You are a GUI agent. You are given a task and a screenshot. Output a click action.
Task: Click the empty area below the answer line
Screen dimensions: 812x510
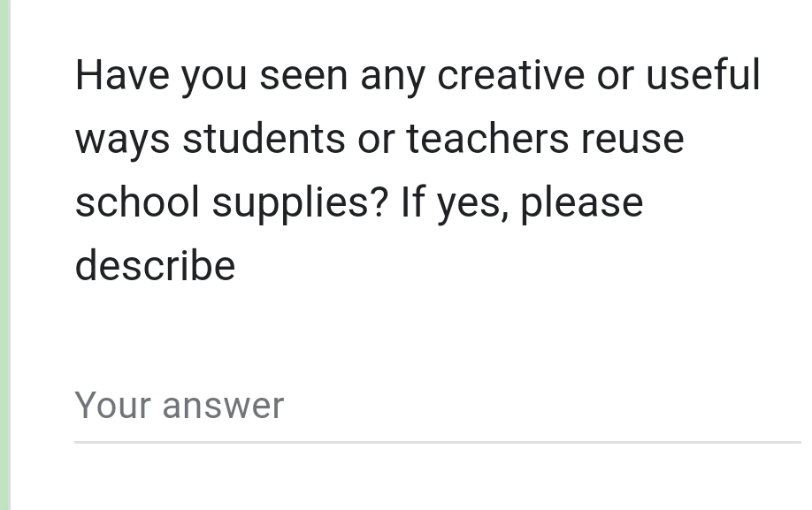[x=437, y=479]
